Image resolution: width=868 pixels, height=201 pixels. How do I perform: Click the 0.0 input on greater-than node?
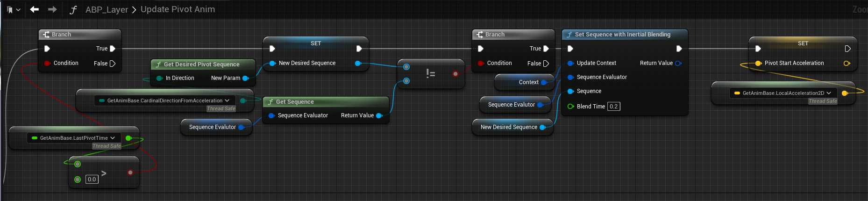92,179
